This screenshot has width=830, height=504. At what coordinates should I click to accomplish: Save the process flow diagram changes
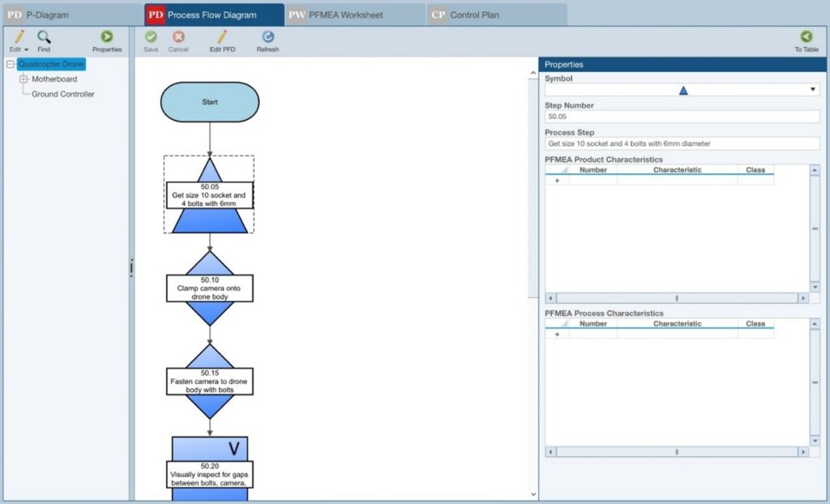coord(150,36)
